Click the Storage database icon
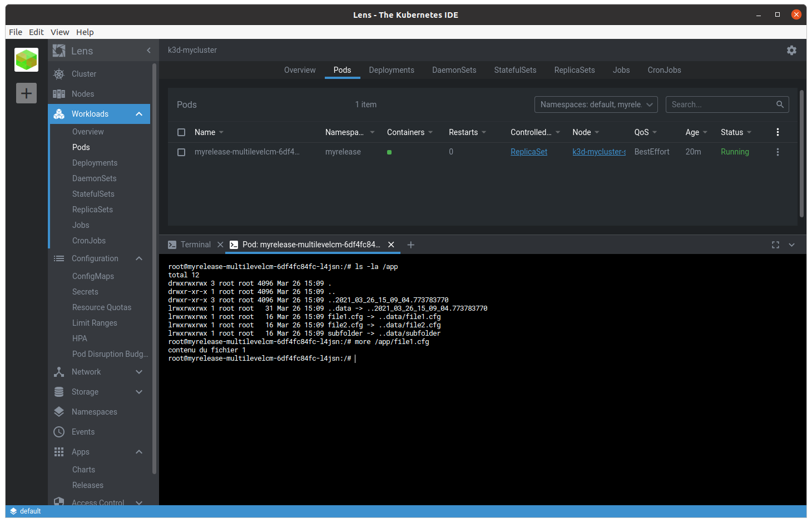Screen dimensions: 812x523 59,392
